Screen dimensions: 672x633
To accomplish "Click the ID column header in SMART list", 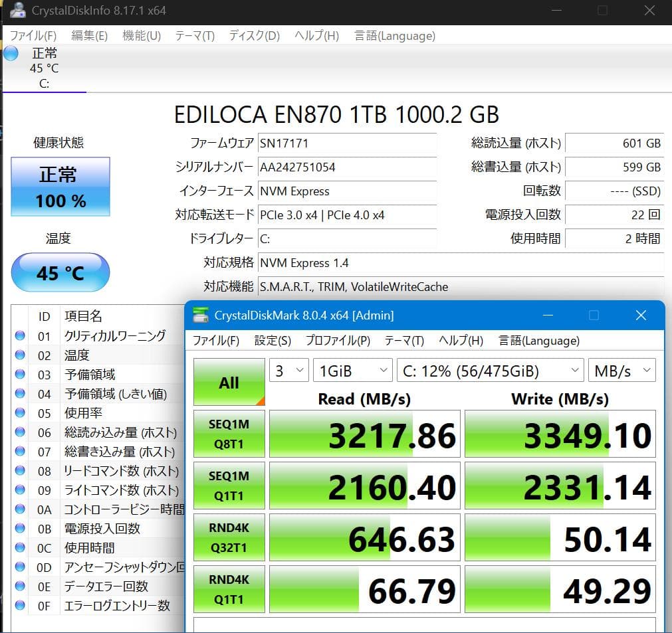I will click(44, 316).
